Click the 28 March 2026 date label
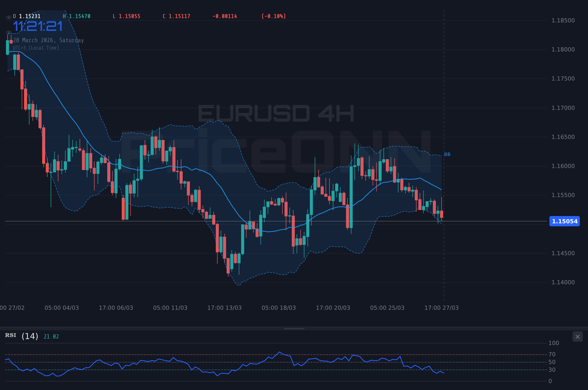The width and height of the screenshot is (588, 390). [x=48, y=40]
